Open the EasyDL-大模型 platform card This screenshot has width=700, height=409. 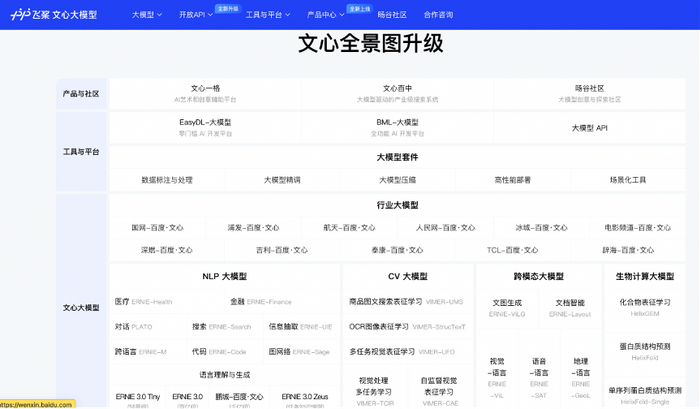pyautogui.click(x=205, y=127)
